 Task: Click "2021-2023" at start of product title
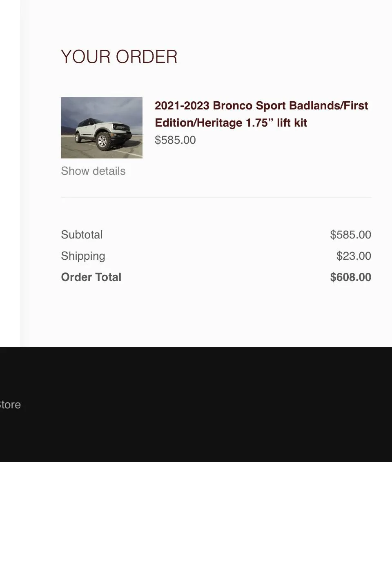click(182, 106)
